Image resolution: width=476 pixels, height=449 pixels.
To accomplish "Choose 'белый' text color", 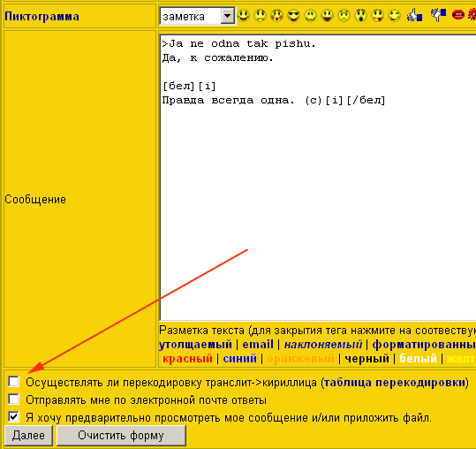I will point(418,359).
